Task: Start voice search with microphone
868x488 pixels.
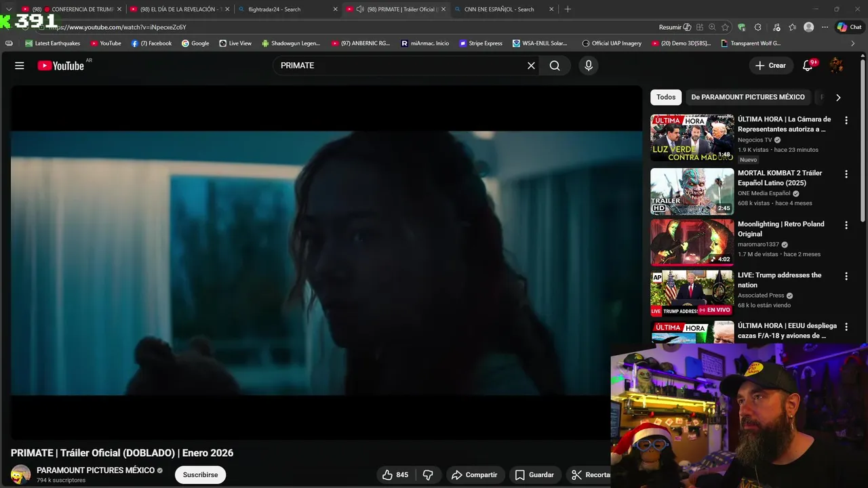Action: click(x=589, y=66)
